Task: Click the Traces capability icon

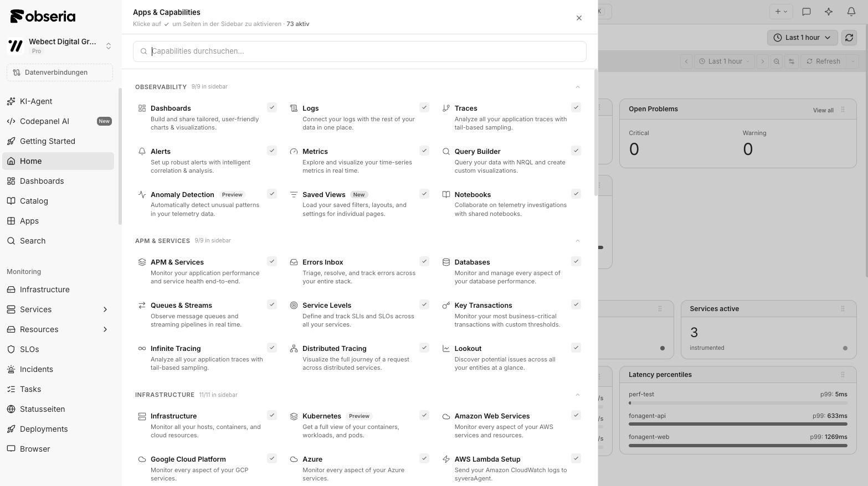Action: pyautogui.click(x=446, y=108)
